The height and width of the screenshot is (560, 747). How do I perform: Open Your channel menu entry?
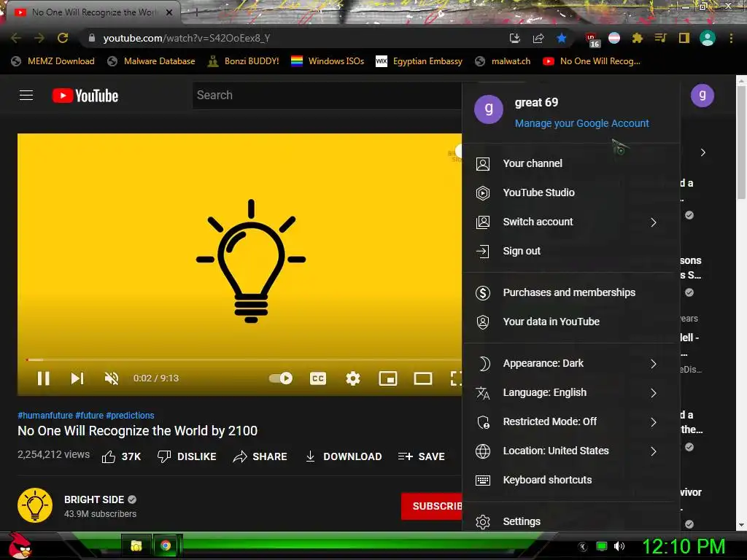click(570, 163)
